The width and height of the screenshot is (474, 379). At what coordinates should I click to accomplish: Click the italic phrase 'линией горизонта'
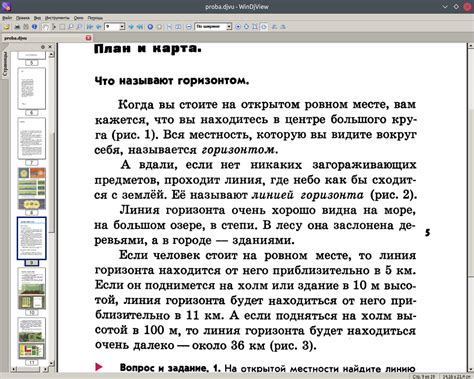[x=307, y=195]
